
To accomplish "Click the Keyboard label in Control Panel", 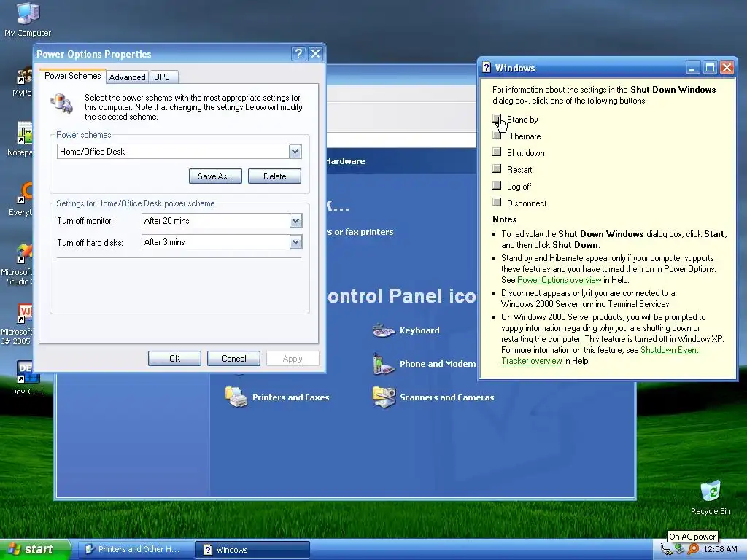I will [x=419, y=330].
